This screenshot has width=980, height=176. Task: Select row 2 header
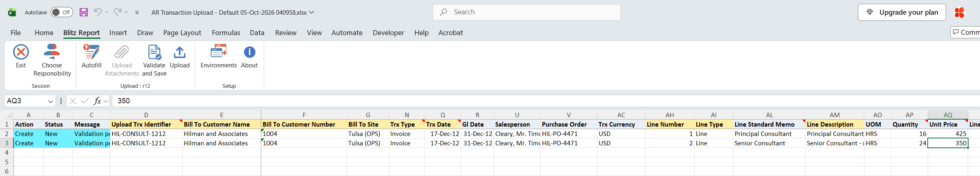click(7, 134)
